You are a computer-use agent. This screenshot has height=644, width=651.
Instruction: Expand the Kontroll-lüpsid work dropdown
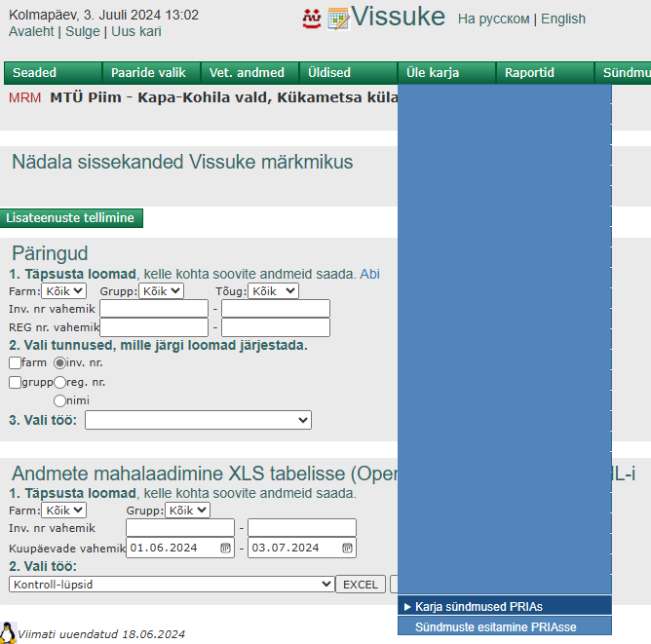coord(172,585)
